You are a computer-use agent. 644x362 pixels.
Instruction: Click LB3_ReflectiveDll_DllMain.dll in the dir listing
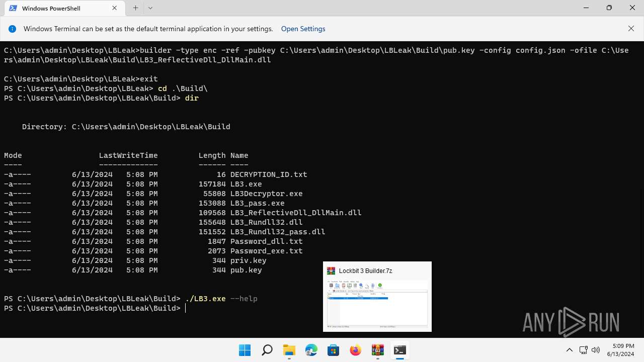[296, 213]
